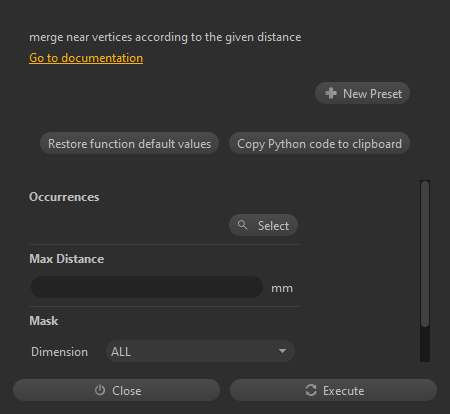Click the vertical scrollbar thumb
The image size is (450, 414).
pos(425,254)
